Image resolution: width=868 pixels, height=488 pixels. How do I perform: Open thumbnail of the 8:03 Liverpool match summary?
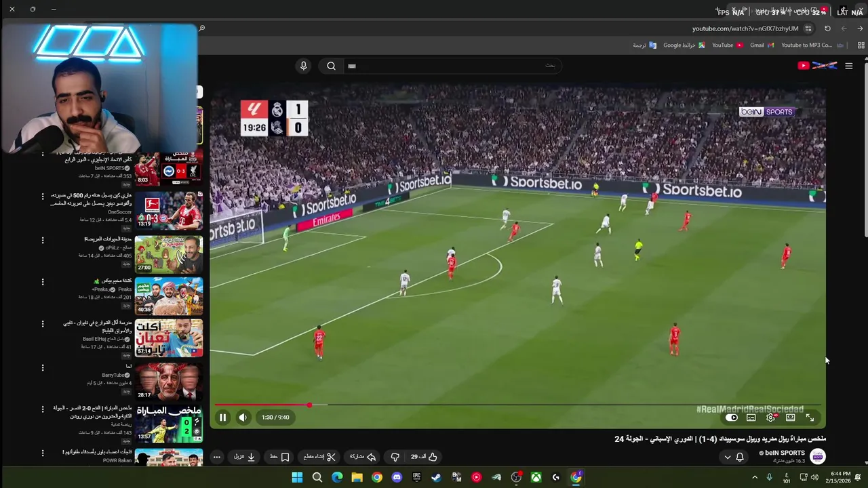coord(168,168)
